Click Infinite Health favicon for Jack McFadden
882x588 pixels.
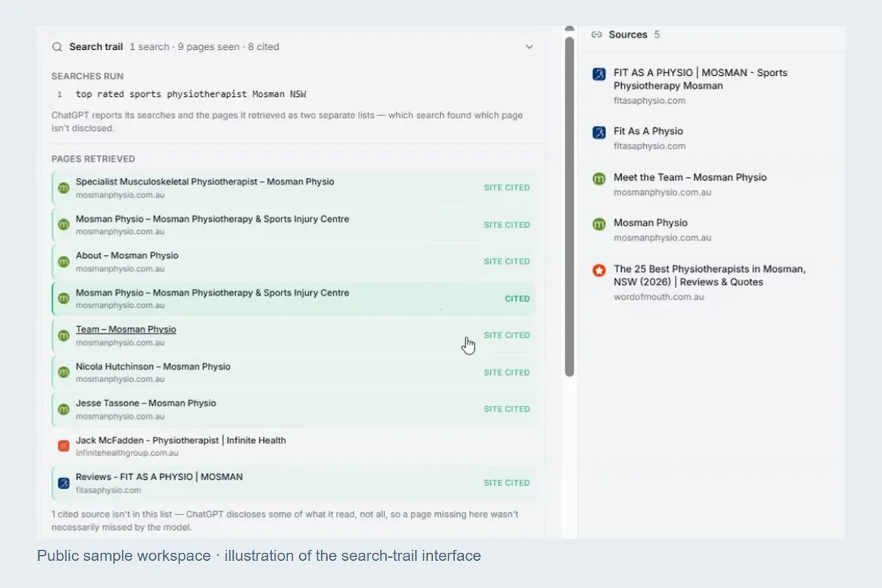[63, 446]
